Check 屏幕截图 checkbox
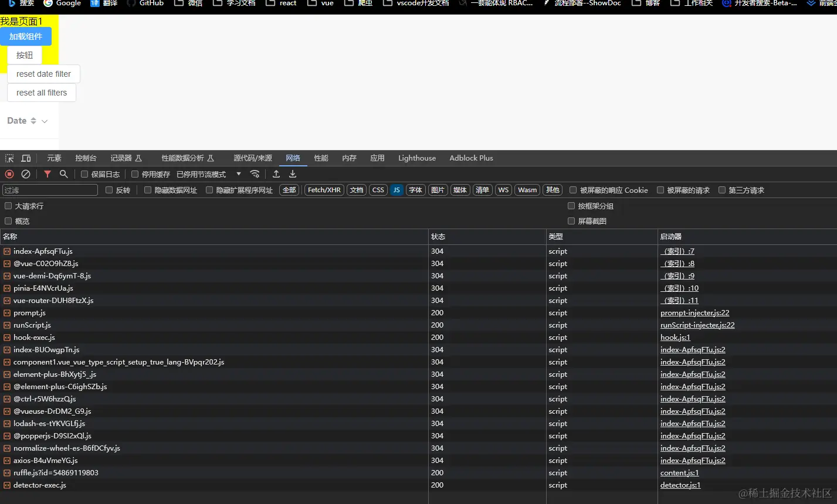This screenshot has height=504, width=837. (571, 221)
